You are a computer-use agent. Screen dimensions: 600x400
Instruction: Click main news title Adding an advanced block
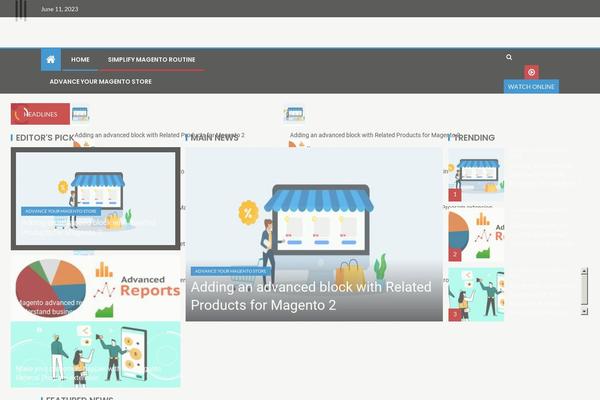click(x=311, y=296)
